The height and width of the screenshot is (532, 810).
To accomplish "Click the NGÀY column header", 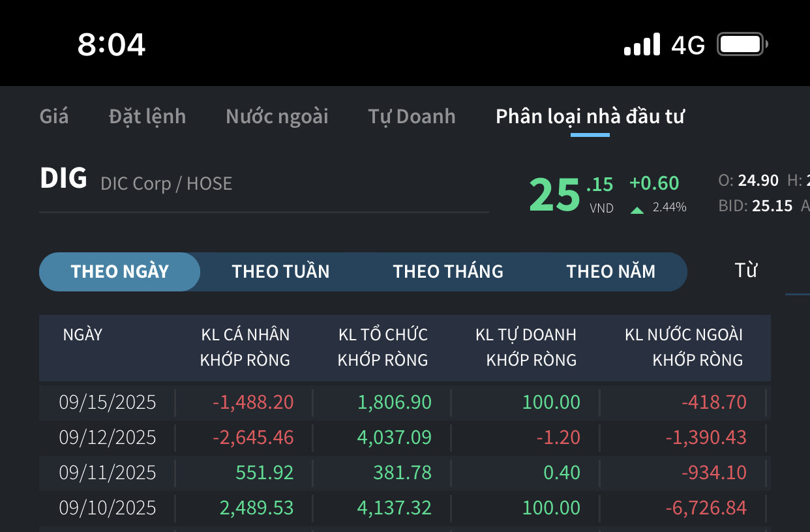I will click(83, 335).
